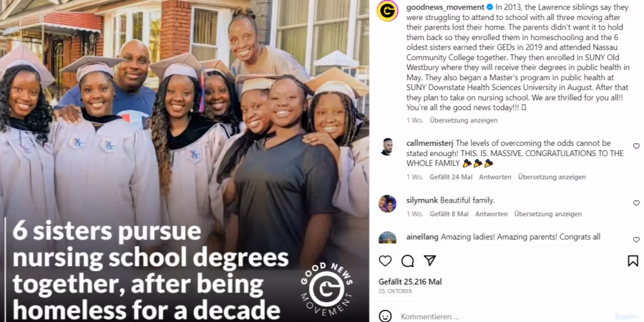Open goodnews_movement profile picture
Screen dimensions: 644x322
point(387,11)
